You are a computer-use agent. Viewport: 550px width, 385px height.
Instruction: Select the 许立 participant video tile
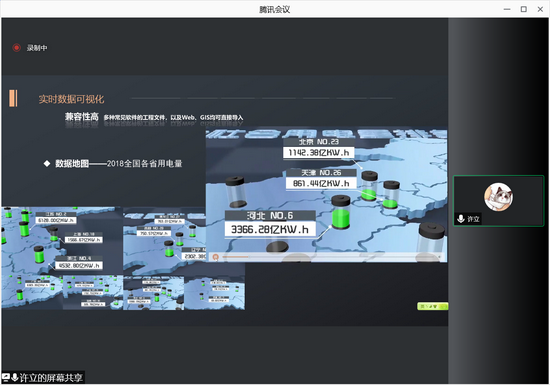[498, 201]
